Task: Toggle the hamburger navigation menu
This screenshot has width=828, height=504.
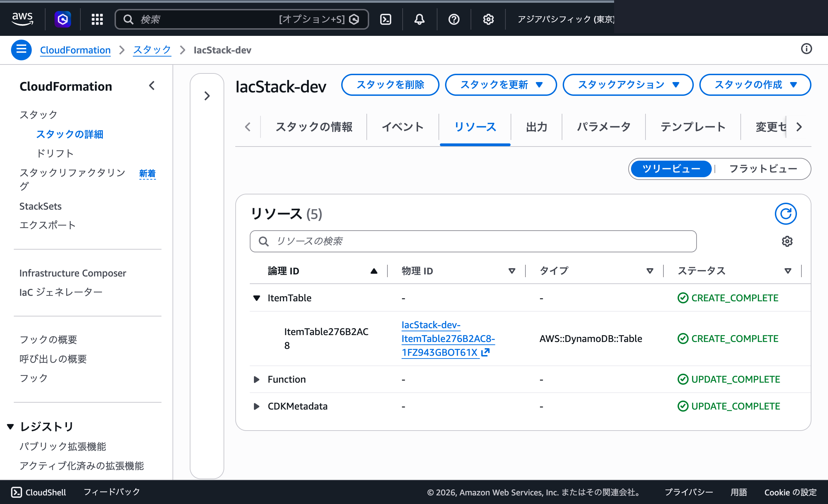Action: tap(21, 50)
